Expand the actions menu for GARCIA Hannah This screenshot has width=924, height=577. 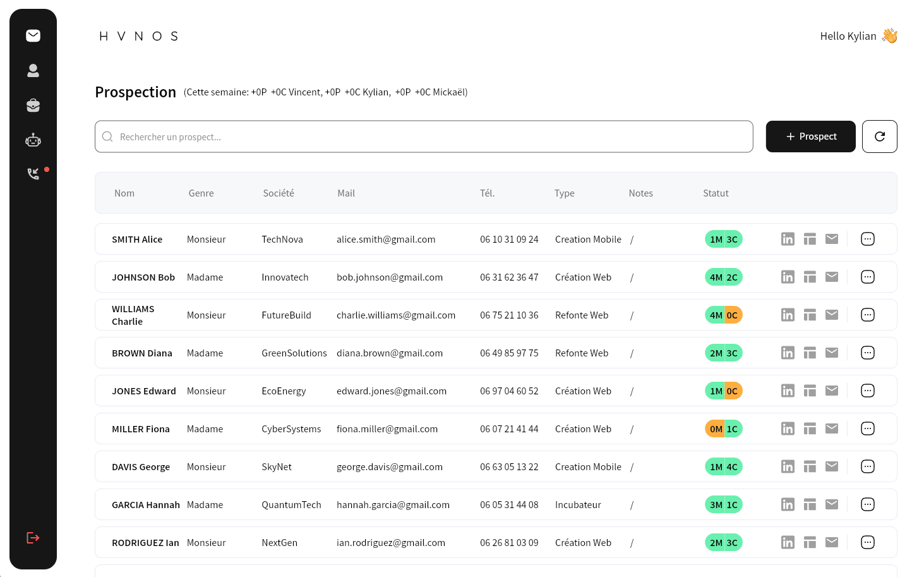coord(867,504)
